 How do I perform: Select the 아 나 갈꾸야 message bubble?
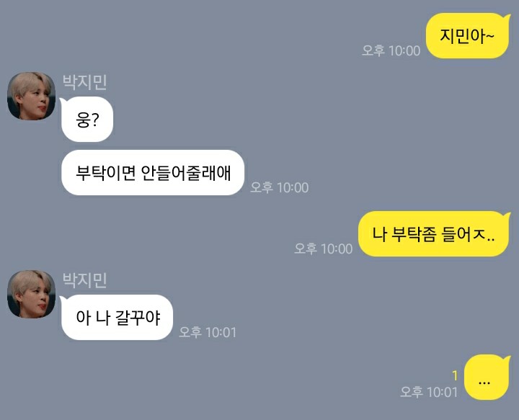pyautogui.click(x=117, y=317)
